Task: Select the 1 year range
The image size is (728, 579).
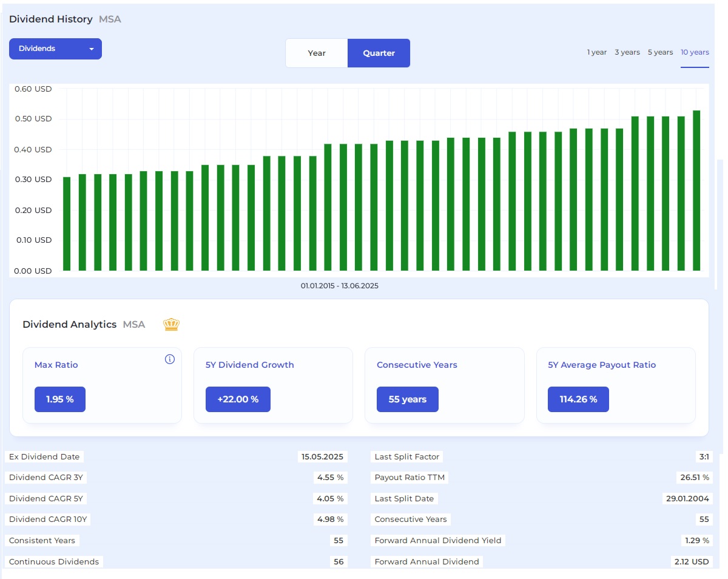Action: click(x=597, y=52)
